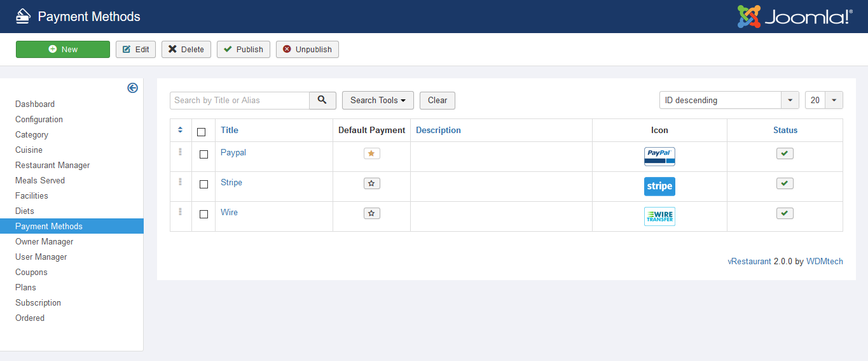The height and width of the screenshot is (361, 868).
Task: Click the sort order arrows column header
Action: (x=181, y=130)
